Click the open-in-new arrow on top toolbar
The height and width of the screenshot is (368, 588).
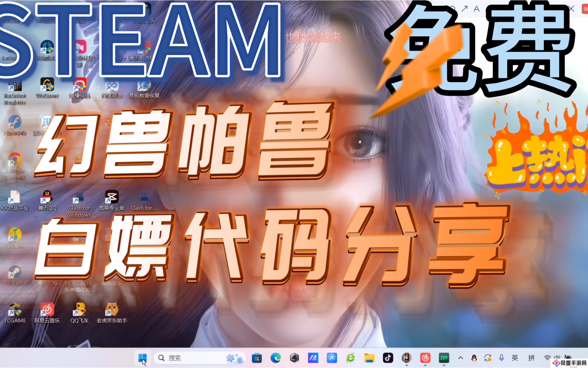coord(465,8)
